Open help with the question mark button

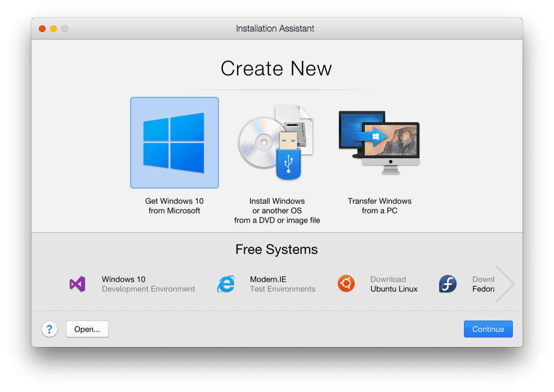click(50, 329)
